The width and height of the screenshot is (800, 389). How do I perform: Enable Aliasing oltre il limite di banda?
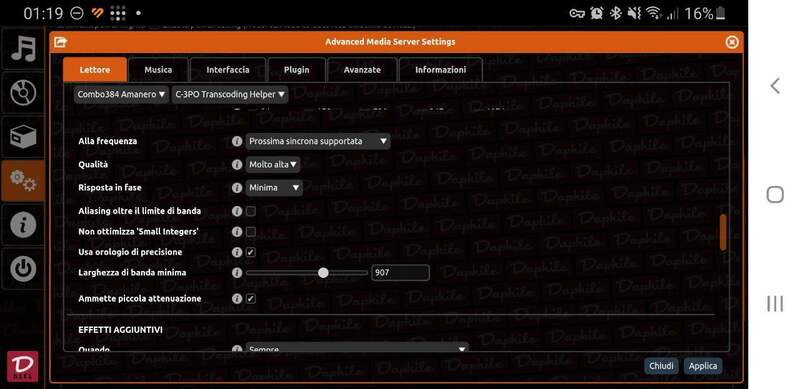pos(251,211)
